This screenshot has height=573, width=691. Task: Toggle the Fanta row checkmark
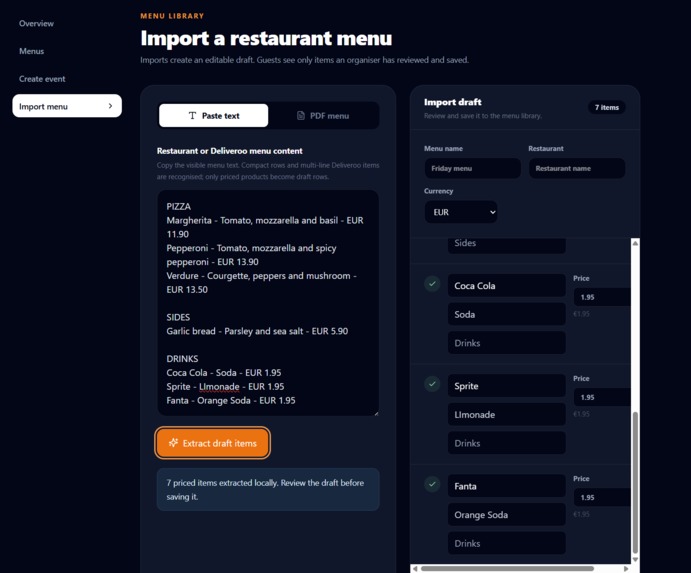[x=432, y=484]
